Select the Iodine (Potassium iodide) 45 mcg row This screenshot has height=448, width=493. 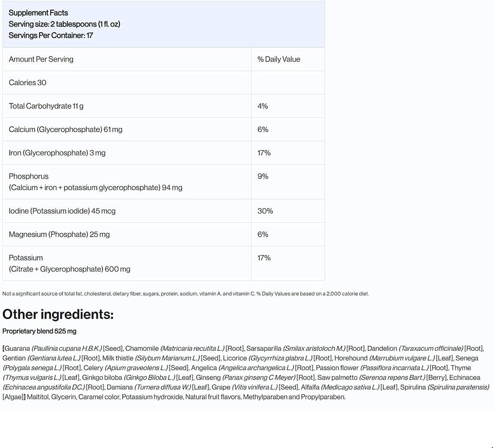62,211
